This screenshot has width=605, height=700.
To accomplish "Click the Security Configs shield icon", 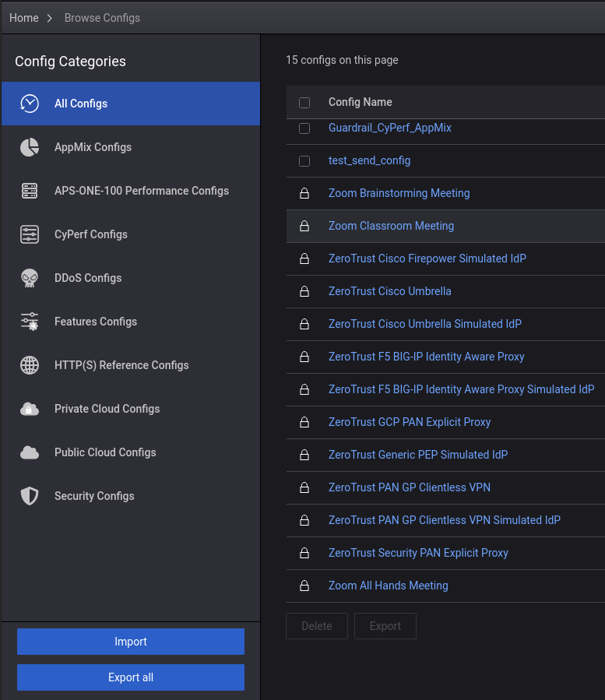I will (30, 496).
